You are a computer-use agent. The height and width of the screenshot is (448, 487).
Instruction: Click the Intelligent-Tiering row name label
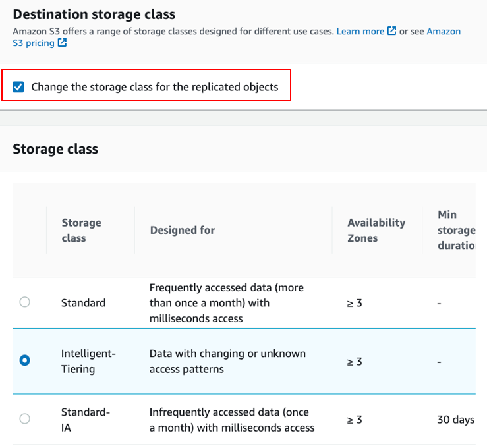[x=88, y=361]
